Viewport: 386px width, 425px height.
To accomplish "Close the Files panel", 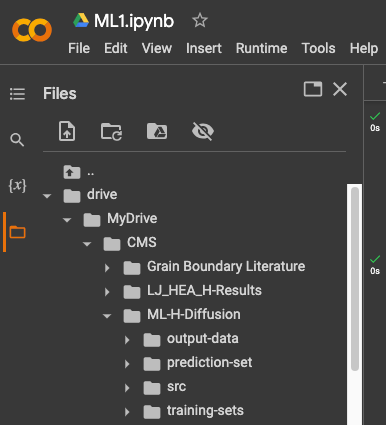I will (x=340, y=89).
